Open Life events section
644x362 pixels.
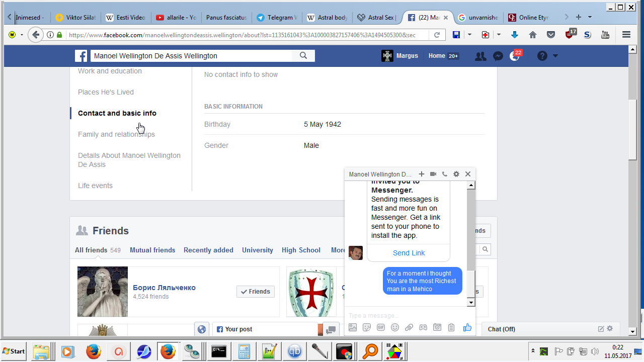click(x=95, y=186)
